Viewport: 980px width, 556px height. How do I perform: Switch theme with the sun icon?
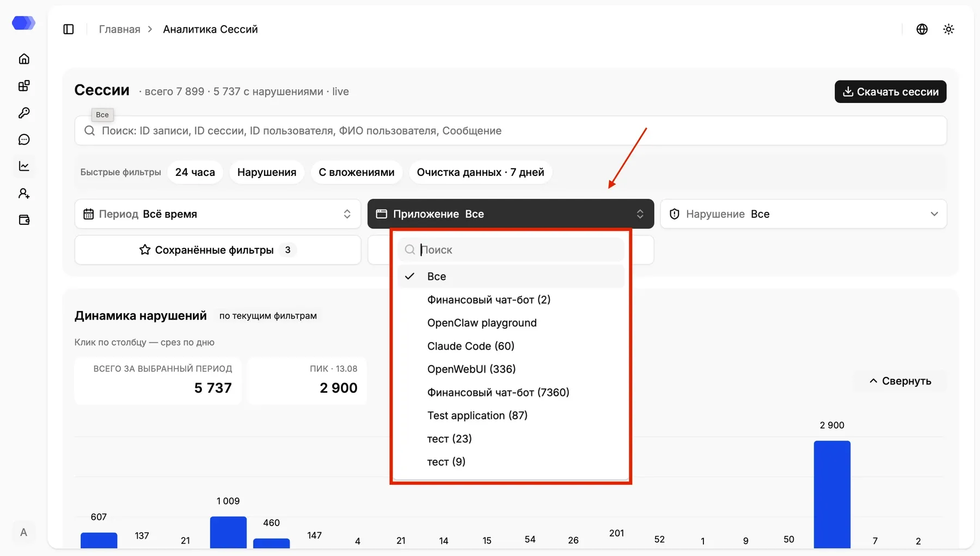coord(948,29)
